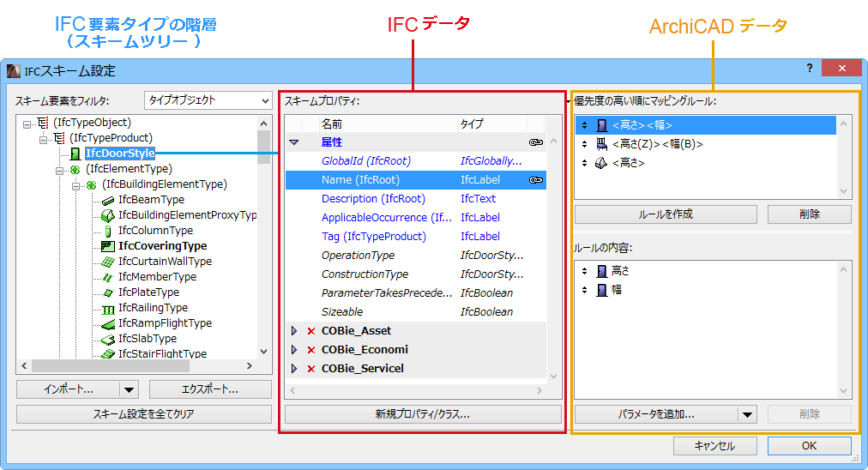Click the IfcColumnType column icon
The height and width of the screenshot is (470, 868).
(108, 231)
